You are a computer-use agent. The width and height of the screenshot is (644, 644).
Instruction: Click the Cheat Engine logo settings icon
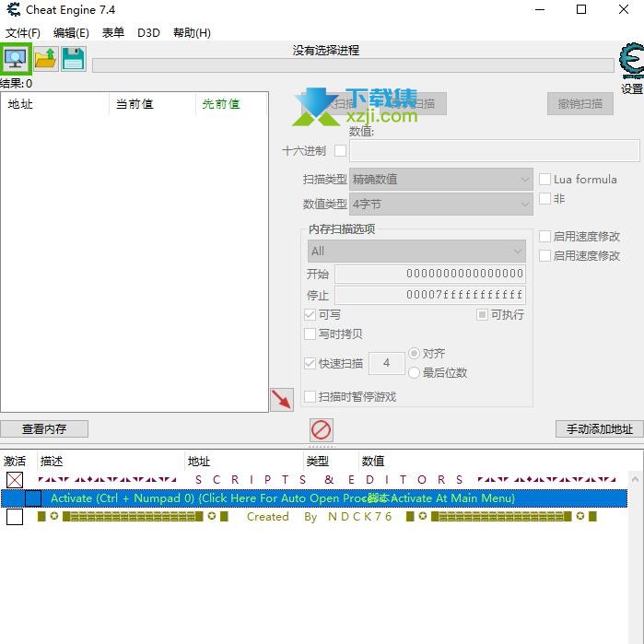pyautogui.click(x=631, y=61)
